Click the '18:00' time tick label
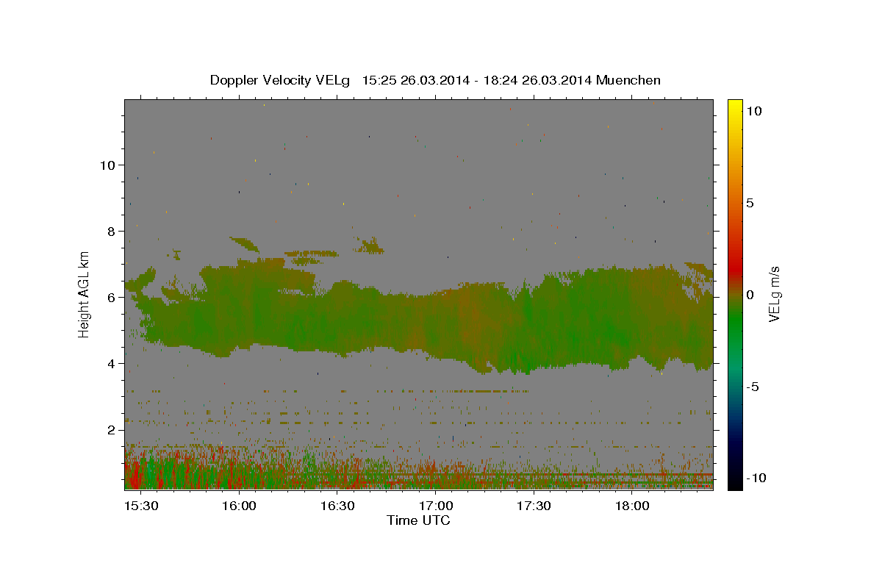The width and height of the screenshot is (882, 588). tap(631, 506)
